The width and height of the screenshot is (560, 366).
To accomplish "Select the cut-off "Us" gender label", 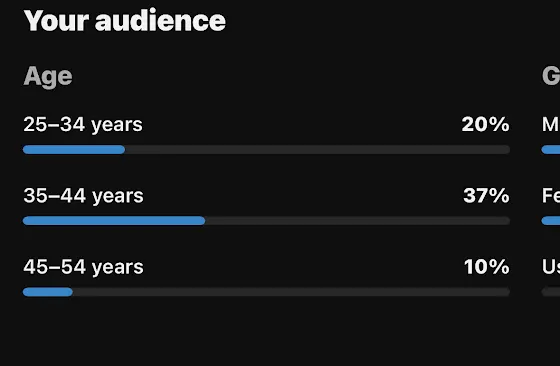I will pos(551,267).
